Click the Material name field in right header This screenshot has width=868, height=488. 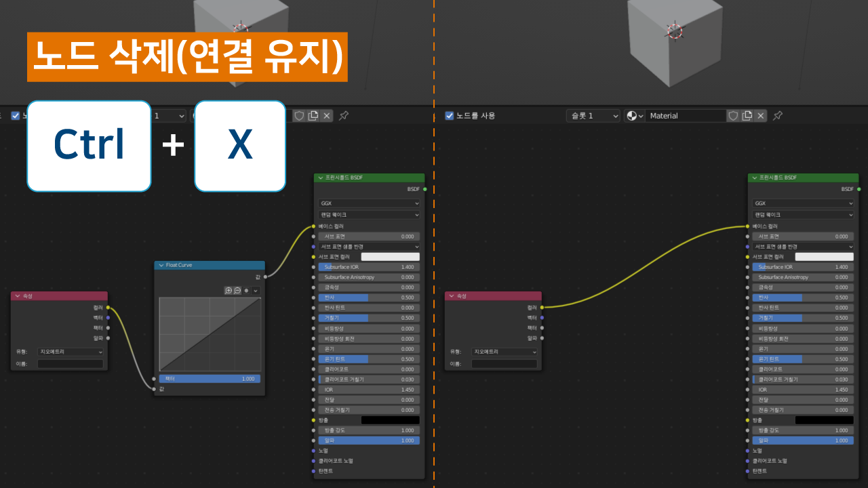point(685,116)
